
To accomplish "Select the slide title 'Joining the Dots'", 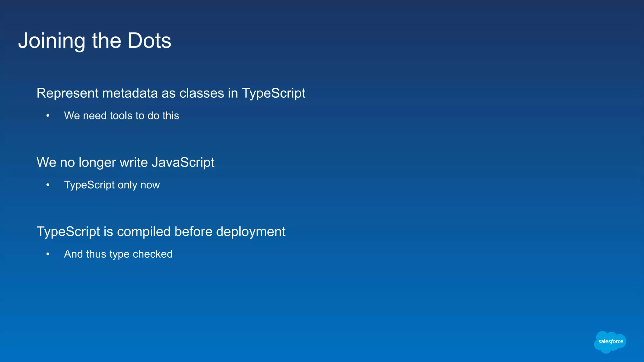I will pyautogui.click(x=95, y=41).
